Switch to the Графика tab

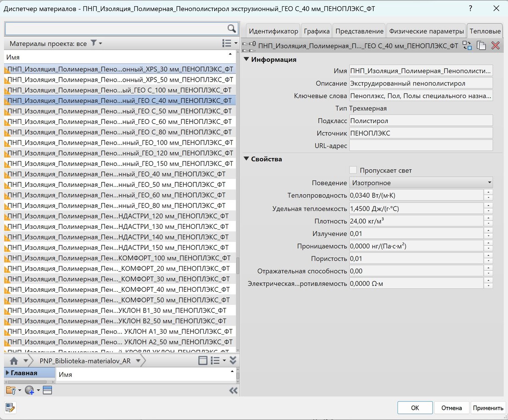coord(316,31)
